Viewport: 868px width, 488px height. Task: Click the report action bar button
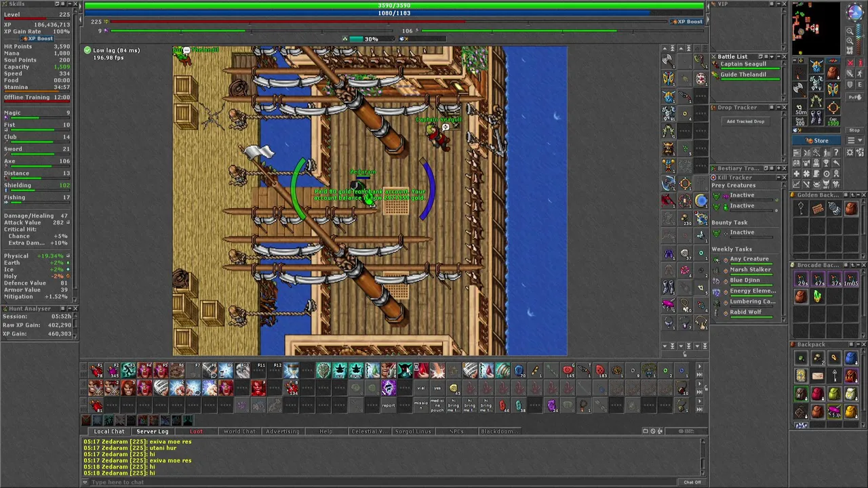(x=389, y=405)
